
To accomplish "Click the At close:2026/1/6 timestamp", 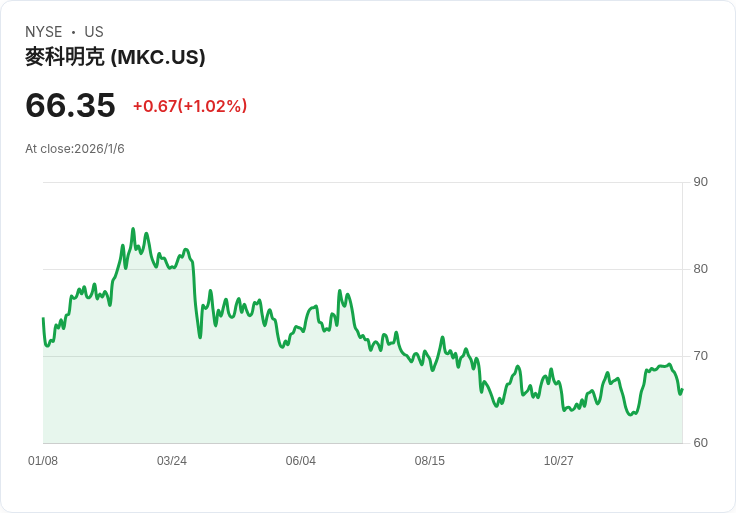I will pyautogui.click(x=75, y=149).
